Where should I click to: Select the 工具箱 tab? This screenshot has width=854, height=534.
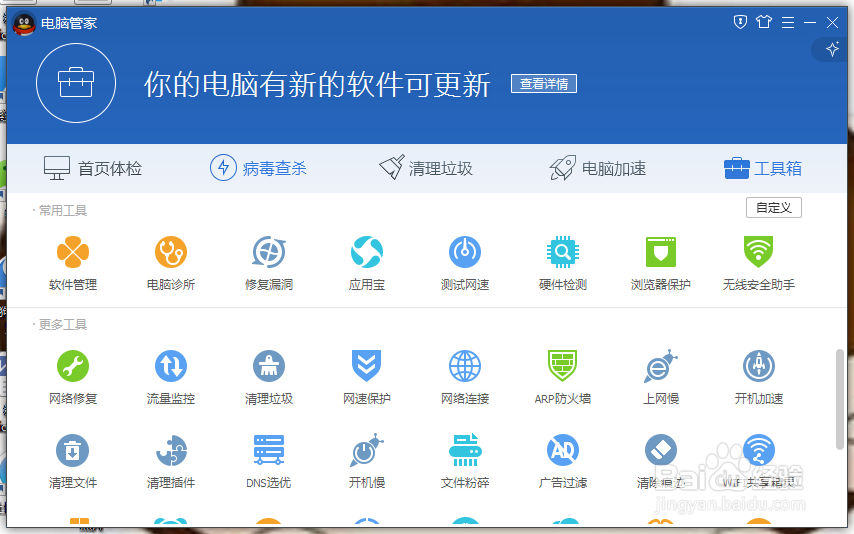[x=762, y=168]
